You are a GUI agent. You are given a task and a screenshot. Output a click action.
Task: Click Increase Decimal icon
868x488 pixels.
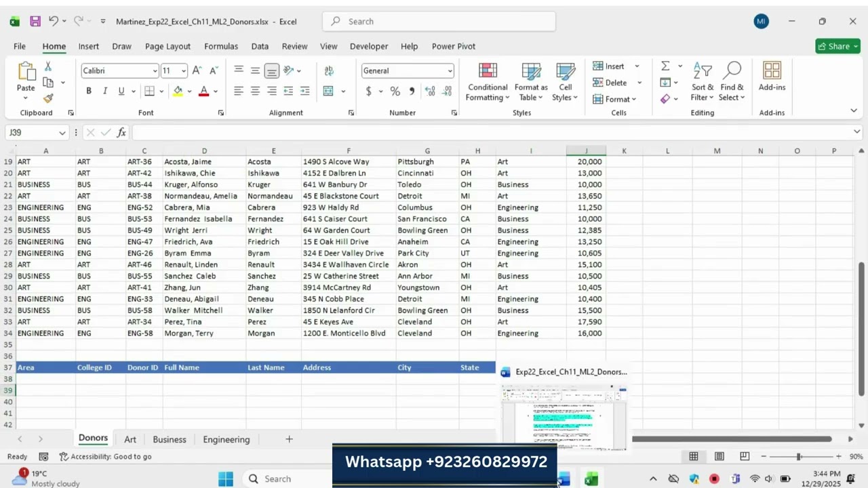pos(430,91)
